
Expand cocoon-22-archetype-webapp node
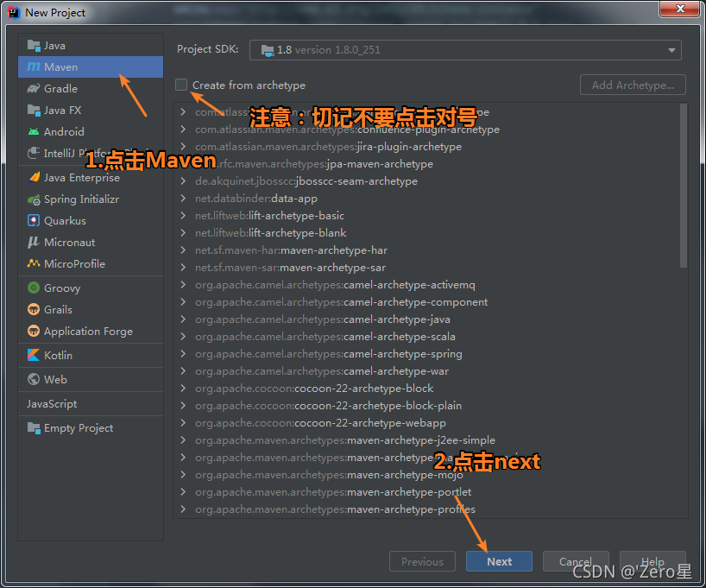(x=183, y=422)
